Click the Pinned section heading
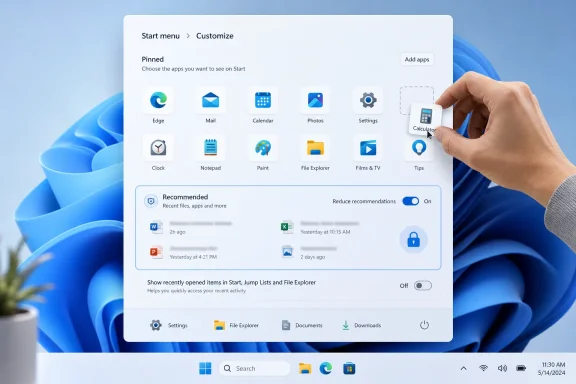 pyautogui.click(x=152, y=59)
